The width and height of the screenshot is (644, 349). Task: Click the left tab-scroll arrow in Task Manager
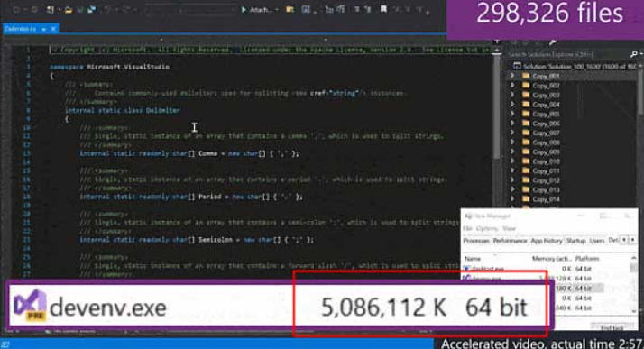tap(625, 240)
